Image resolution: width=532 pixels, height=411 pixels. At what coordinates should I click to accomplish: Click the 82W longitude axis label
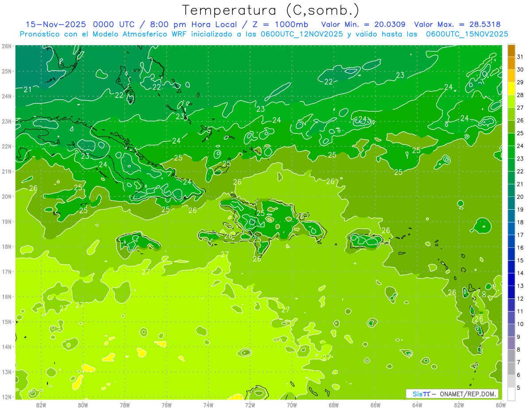click(41, 405)
